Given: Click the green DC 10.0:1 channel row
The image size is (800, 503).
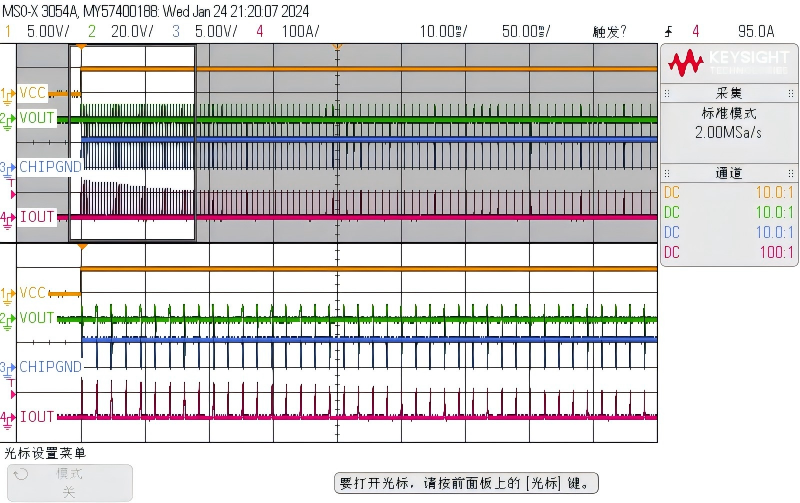Looking at the screenshot, I should [x=728, y=212].
